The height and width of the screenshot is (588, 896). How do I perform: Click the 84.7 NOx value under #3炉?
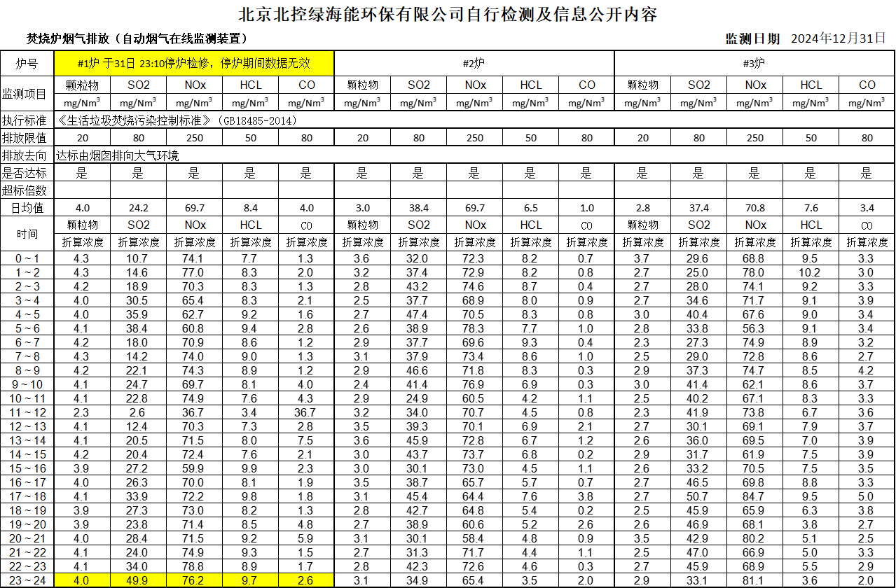point(754,496)
